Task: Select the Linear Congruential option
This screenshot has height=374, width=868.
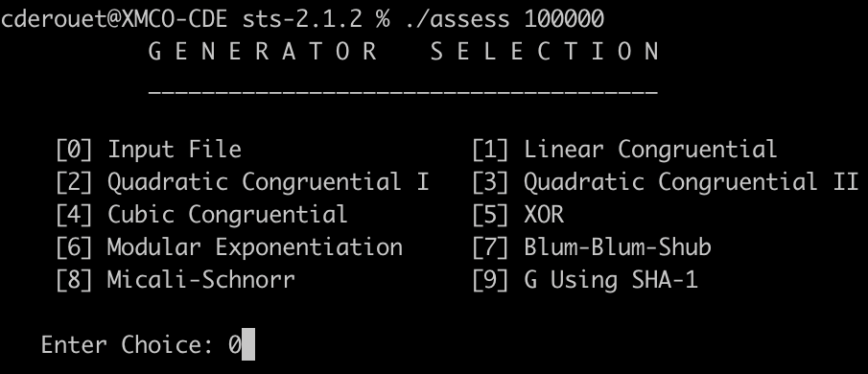Action: click(650, 150)
